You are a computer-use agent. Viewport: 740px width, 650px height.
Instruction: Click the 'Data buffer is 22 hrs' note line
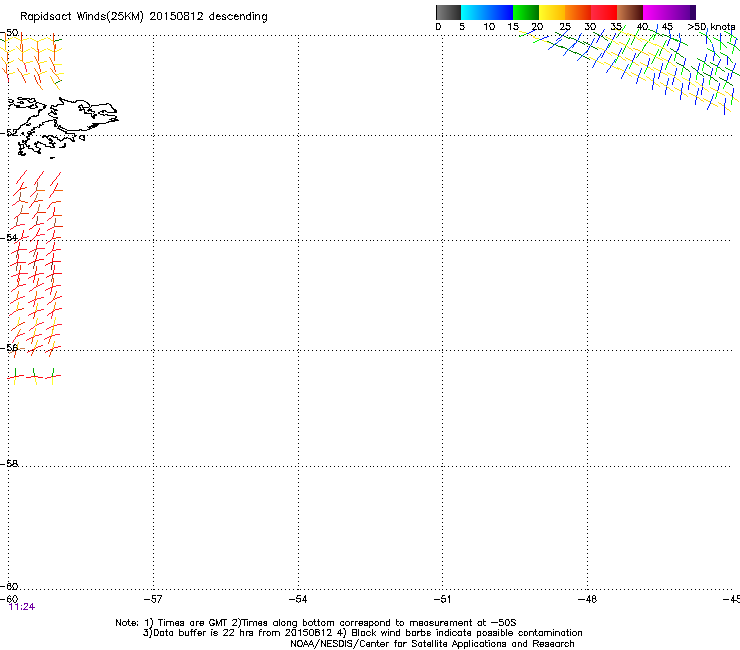click(x=362, y=633)
